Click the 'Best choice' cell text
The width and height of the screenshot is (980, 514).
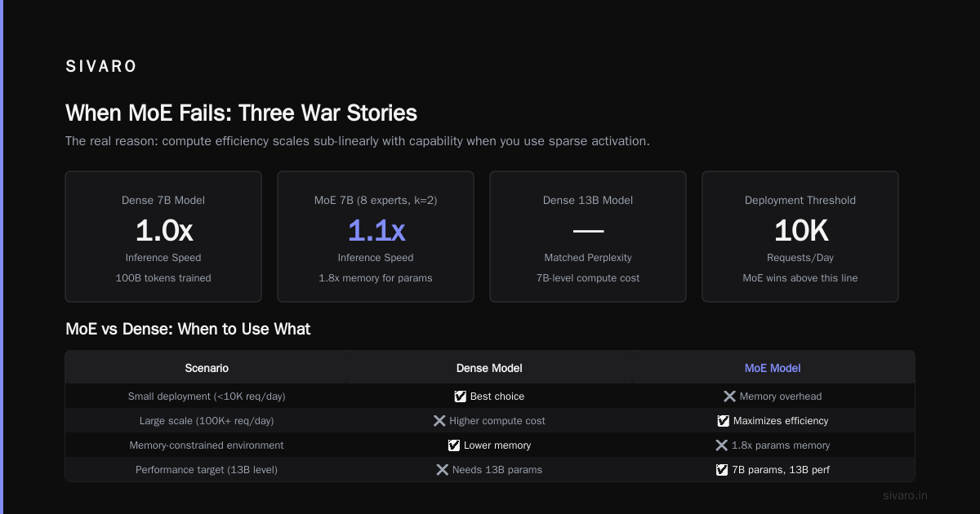(x=497, y=397)
